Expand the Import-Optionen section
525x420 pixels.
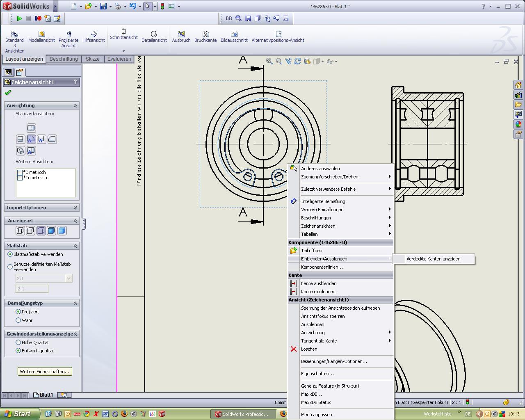75,208
